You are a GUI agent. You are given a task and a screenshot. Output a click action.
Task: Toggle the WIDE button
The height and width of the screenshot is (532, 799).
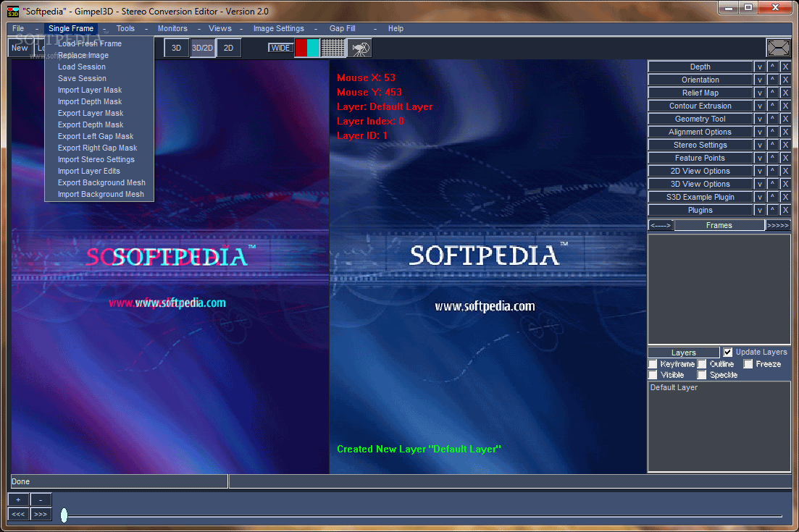pos(280,48)
